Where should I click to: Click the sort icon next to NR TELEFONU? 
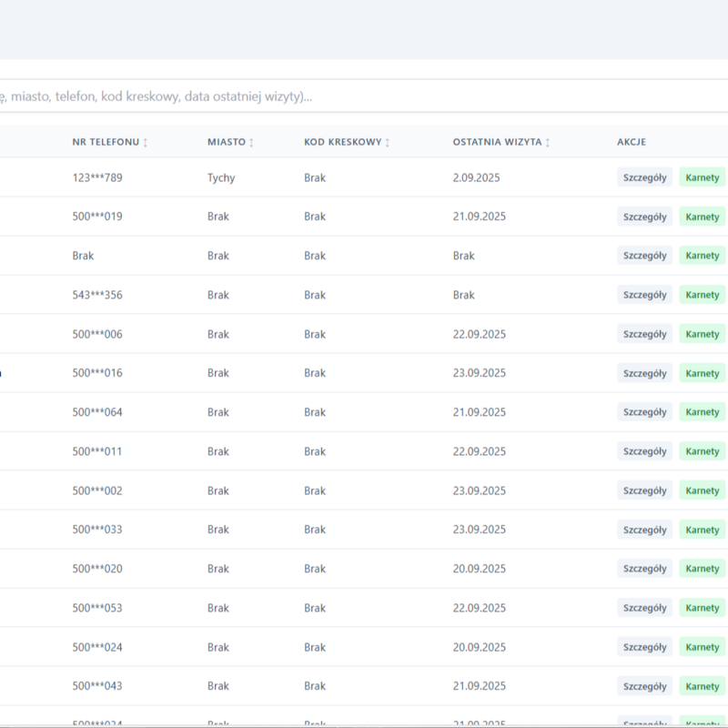click(x=146, y=143)
